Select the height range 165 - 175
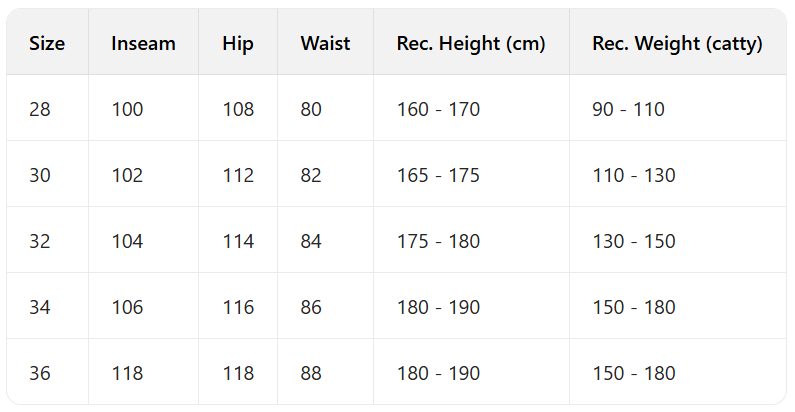Viewport: 795px width, 412px height. 438,175
